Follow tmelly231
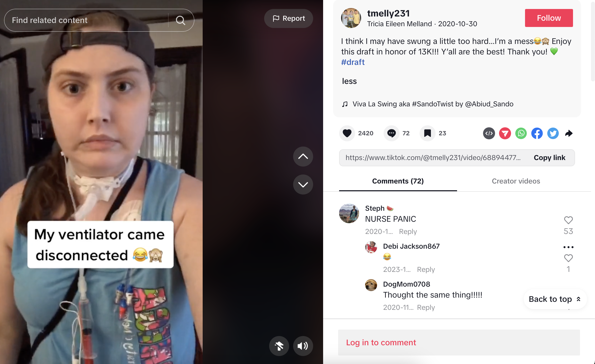This screenshot has height=364, width=595. point(549,18)
